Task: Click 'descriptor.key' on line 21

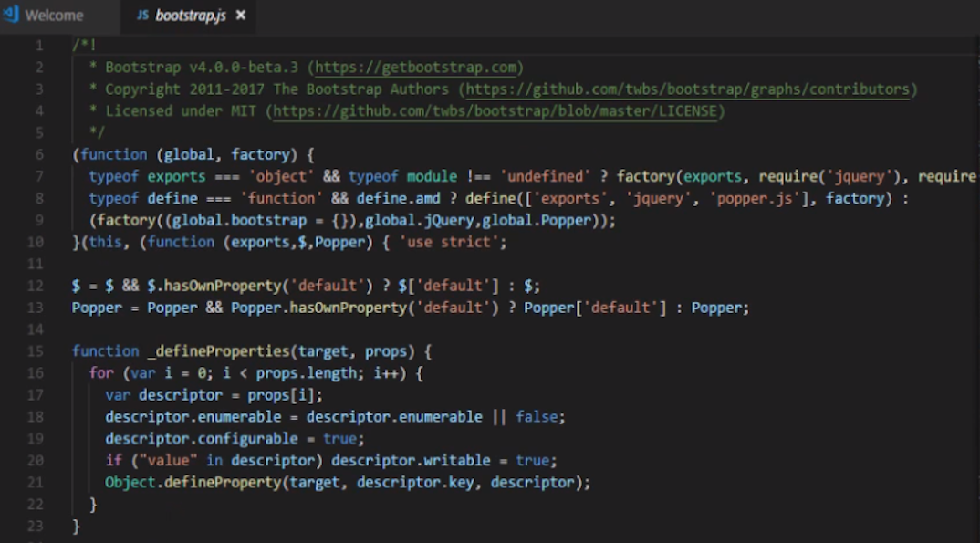Action: pyautogui.click(x=415, y=483)
